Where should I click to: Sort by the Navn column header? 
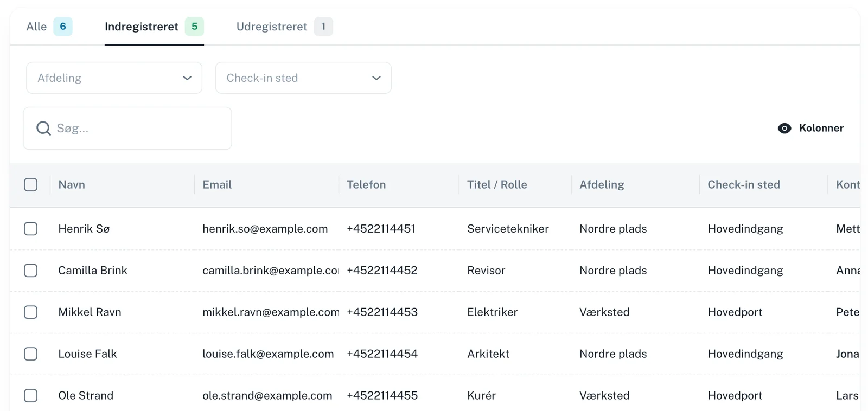[72, 185]
